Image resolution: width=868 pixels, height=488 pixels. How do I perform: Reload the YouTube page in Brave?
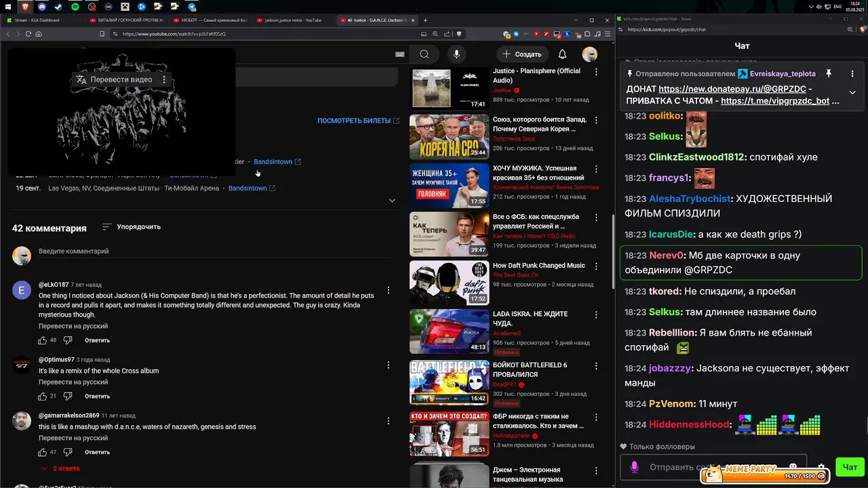28,34
